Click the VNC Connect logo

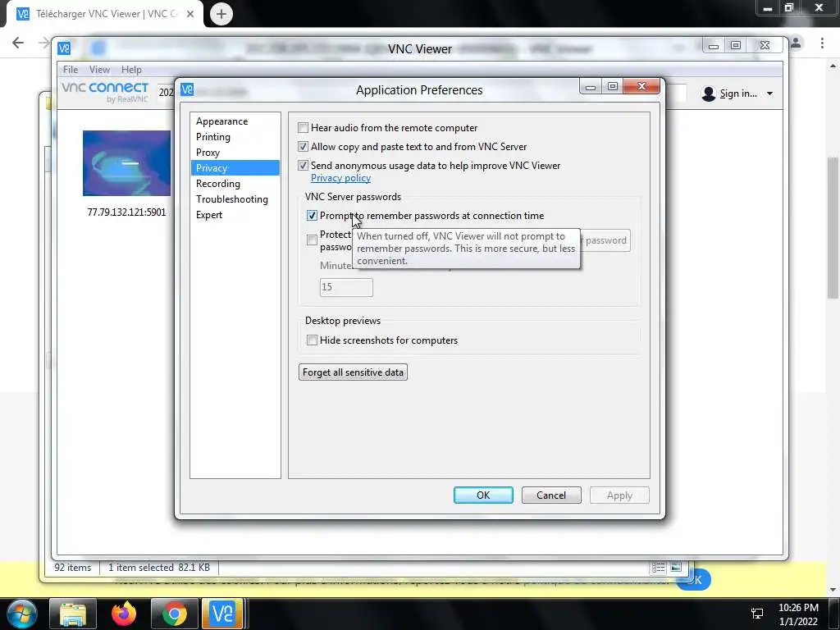(x=105, y=92)
